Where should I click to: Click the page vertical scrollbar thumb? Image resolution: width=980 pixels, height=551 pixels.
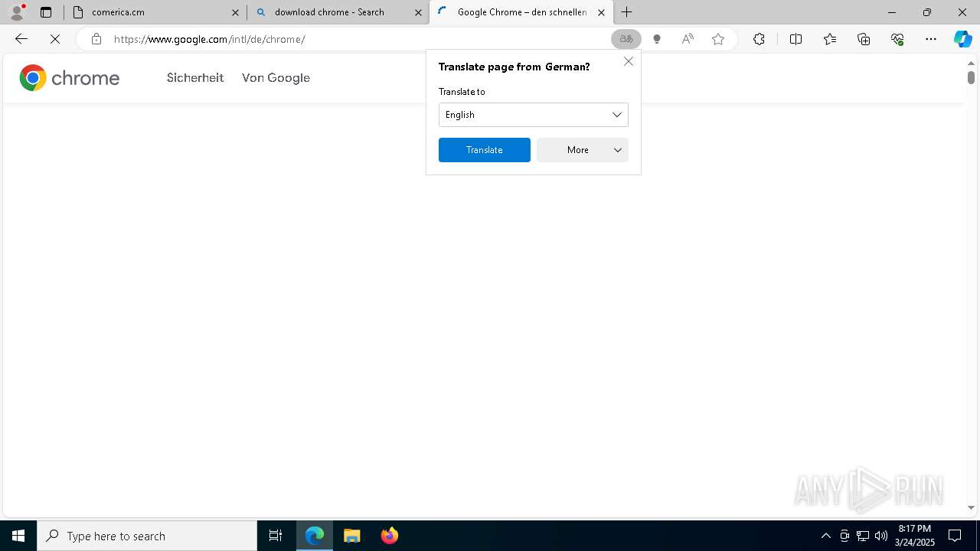pyautogui.click(x=971, y=77)
